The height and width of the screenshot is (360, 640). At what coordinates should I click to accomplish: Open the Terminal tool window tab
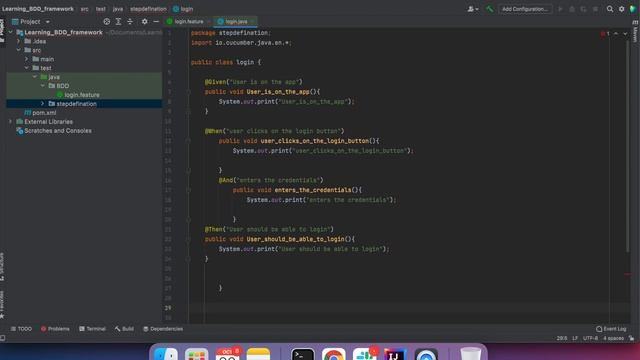(92, 329)
